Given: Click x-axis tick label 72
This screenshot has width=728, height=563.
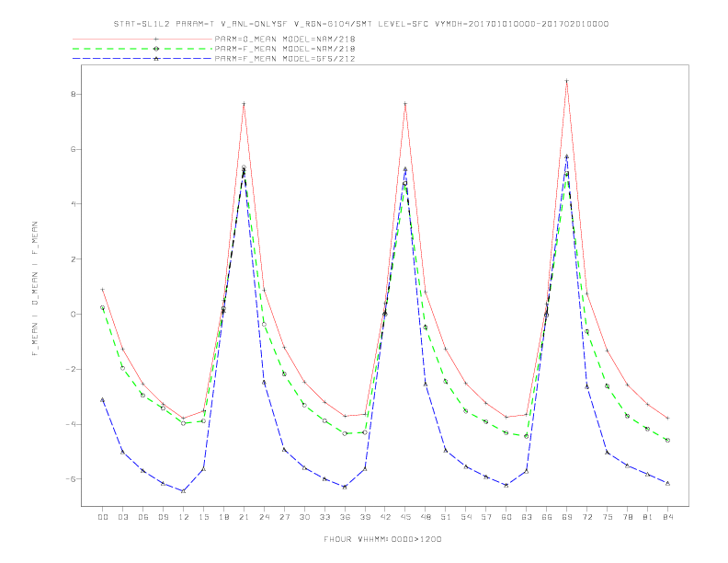Looking at the screenshot, I should tap(586, 517).
